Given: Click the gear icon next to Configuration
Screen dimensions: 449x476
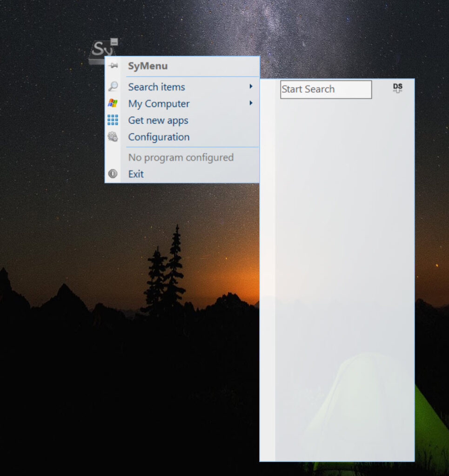Looking at the screenshot, I should point(113,137).
